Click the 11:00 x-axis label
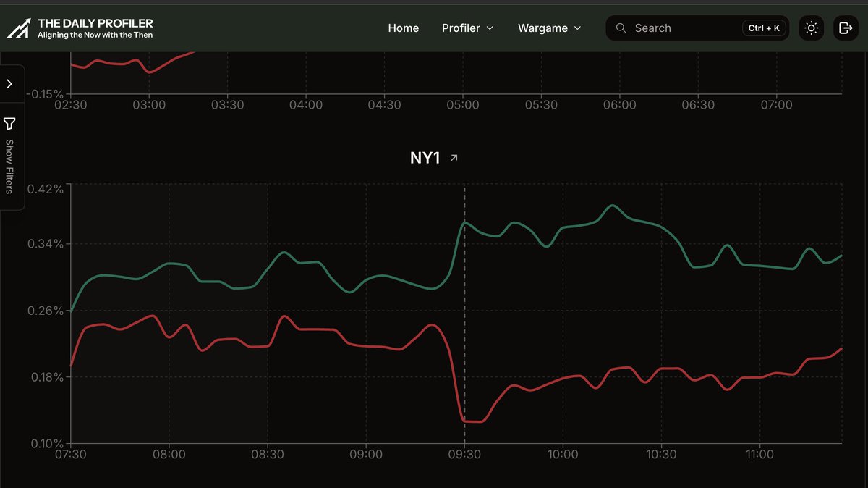Viewport: 868px width, 488px height. (x=759, y=455)
